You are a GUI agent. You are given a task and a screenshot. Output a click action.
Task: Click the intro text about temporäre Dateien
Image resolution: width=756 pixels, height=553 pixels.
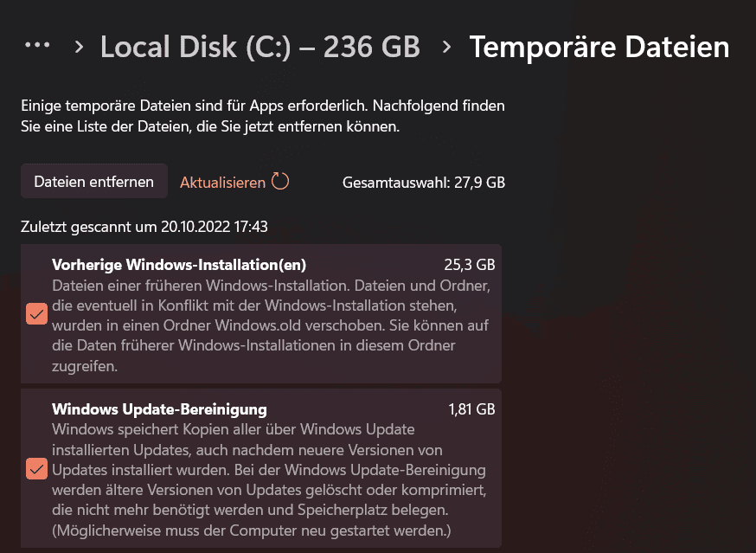point(262,116)
